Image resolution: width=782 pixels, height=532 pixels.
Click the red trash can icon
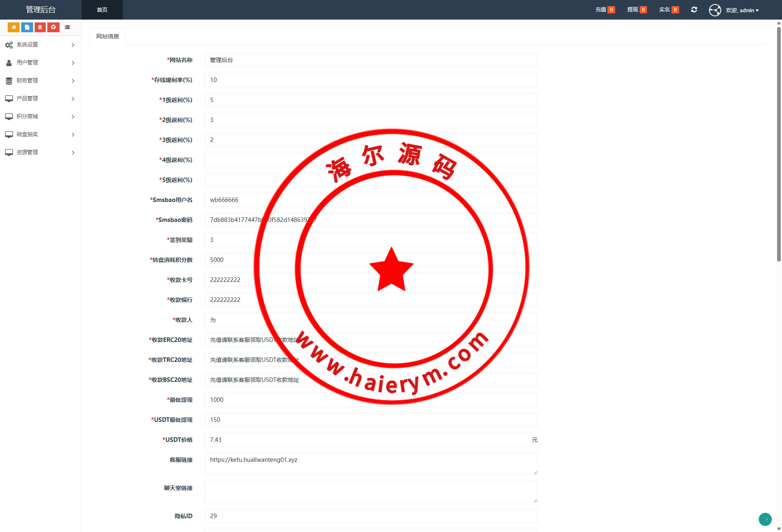point(40,27)
